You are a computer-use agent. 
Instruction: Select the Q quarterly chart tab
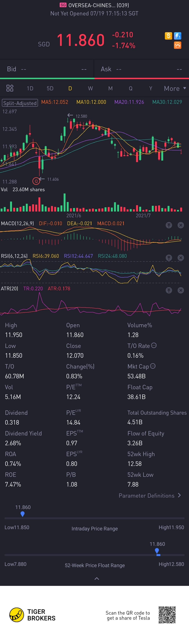131,88
